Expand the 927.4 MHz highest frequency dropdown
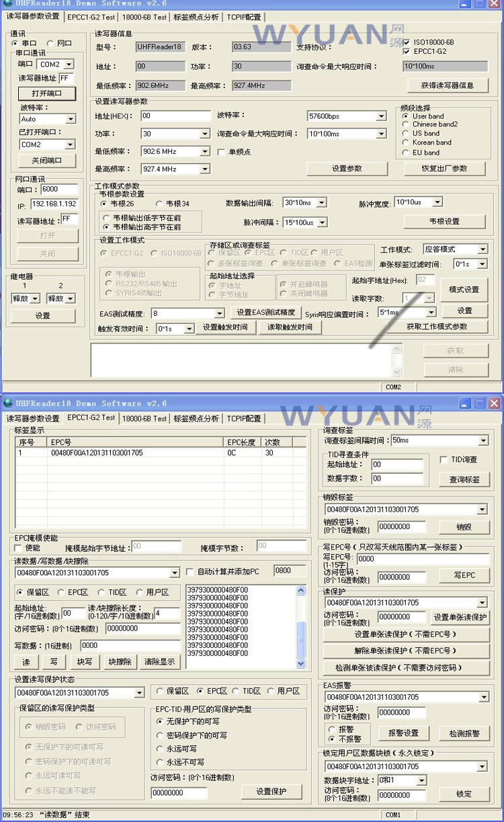This screenshot has width=504, height=822. [x=205, y=169]
